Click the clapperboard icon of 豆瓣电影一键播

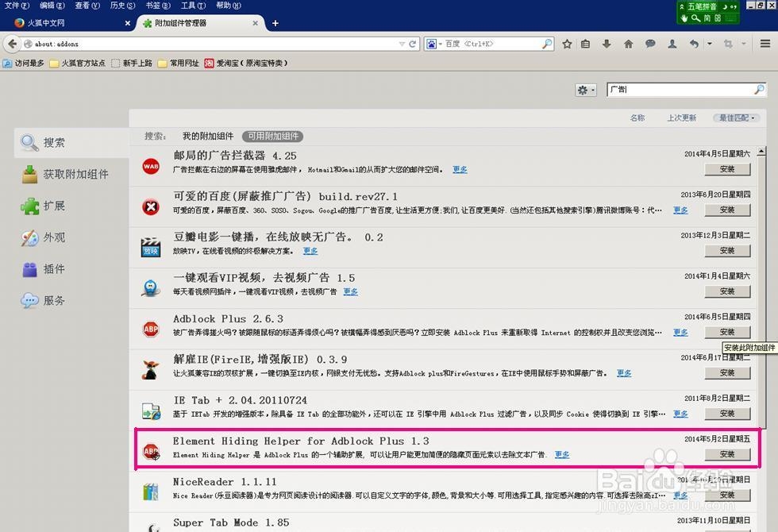coord(151,247)
